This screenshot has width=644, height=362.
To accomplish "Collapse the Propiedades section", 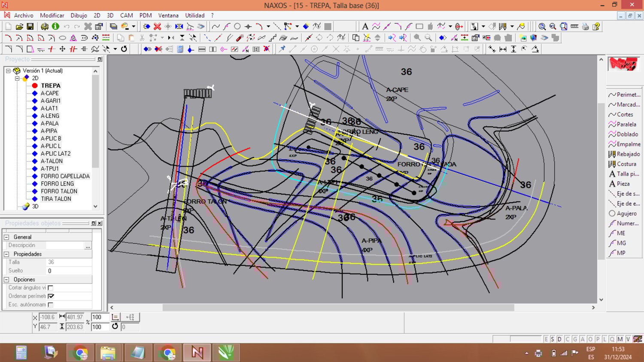I will [x=6, y=254].
